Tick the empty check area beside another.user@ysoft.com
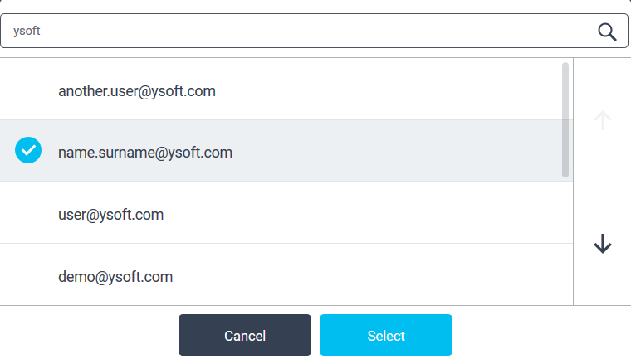631x364 pixels. 28,90
